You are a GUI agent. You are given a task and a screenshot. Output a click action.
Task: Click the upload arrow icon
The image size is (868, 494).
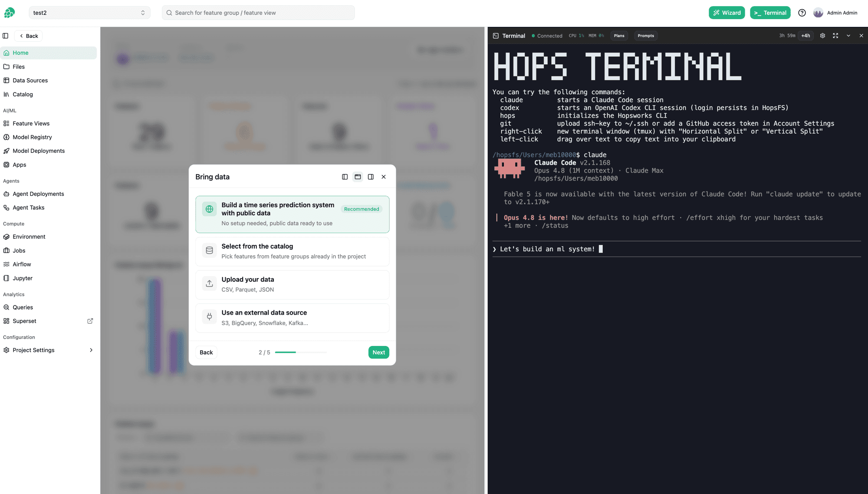tap(209, 283)
